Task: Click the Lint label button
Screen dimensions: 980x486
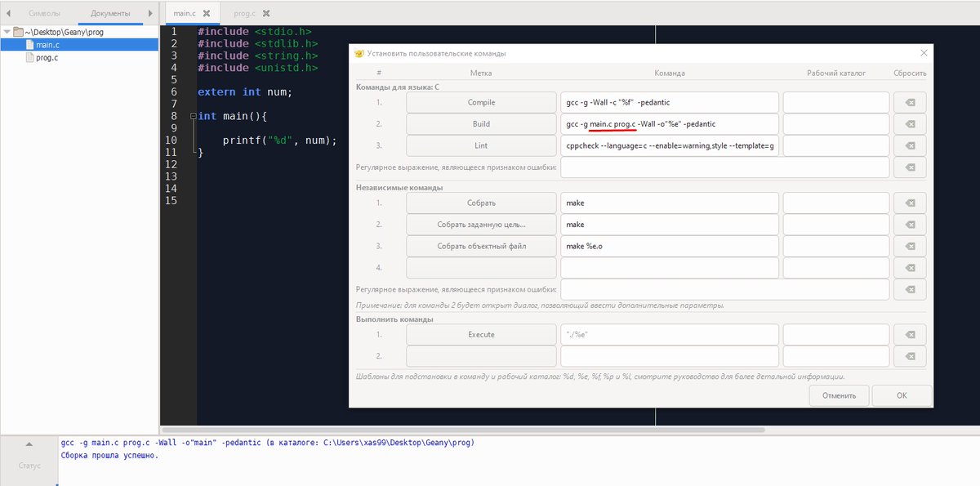Action: (481, 145)
